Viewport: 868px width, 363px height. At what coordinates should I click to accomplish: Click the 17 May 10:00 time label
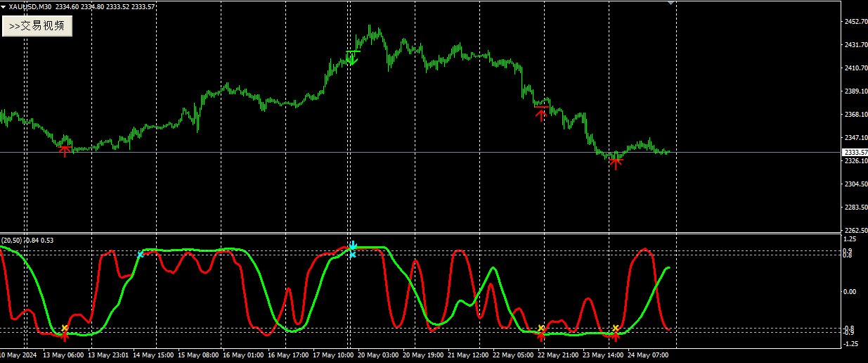334,355
